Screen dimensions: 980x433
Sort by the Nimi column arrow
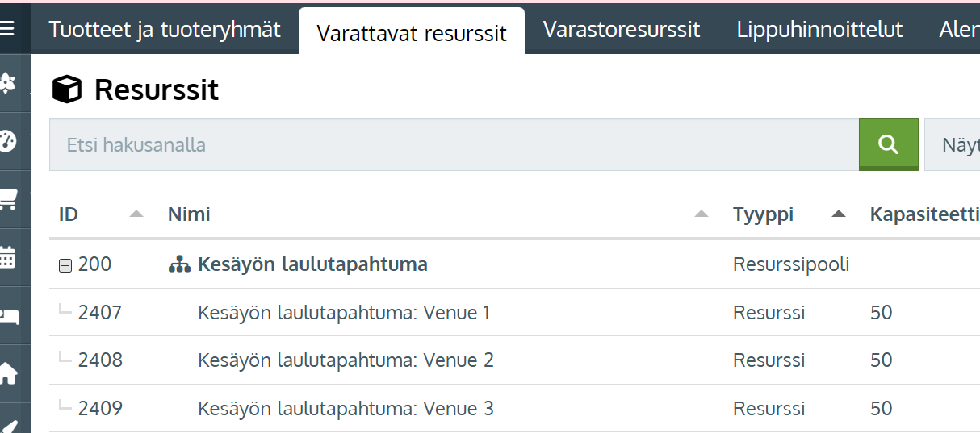[x=701, y=214]
